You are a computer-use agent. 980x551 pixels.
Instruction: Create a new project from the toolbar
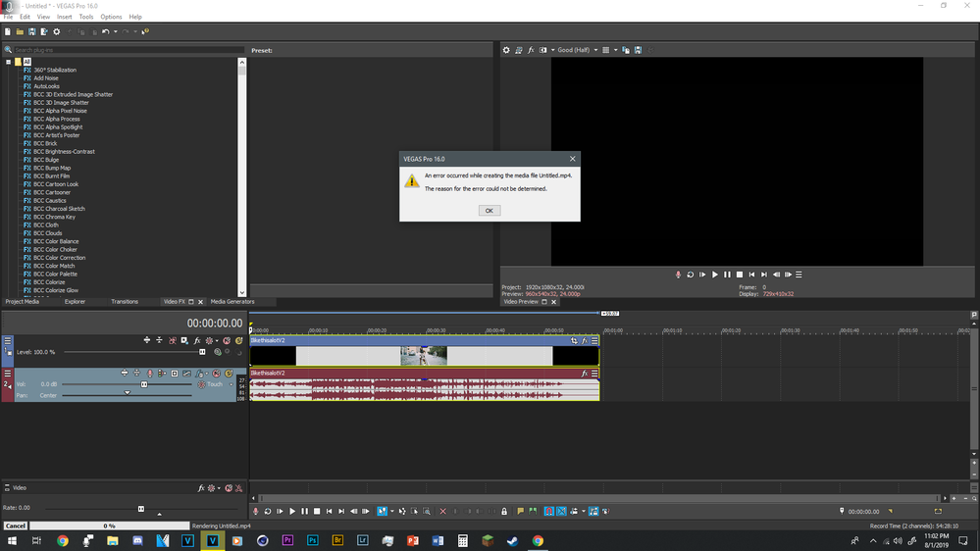click(8, 31)
